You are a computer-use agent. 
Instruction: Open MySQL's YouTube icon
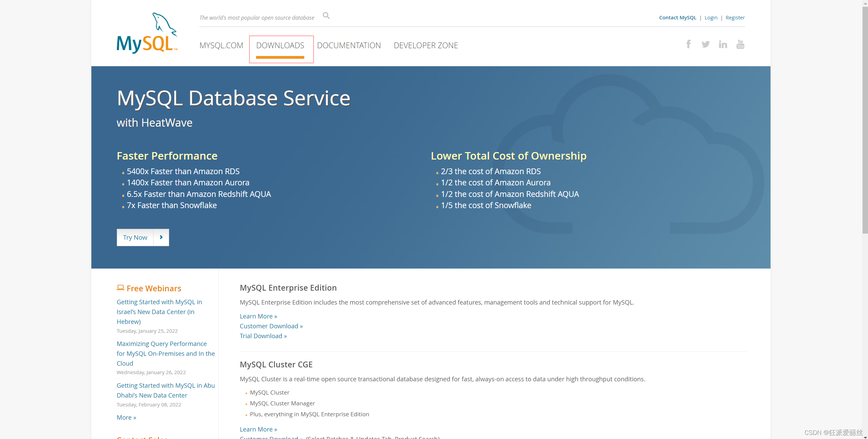740,44
